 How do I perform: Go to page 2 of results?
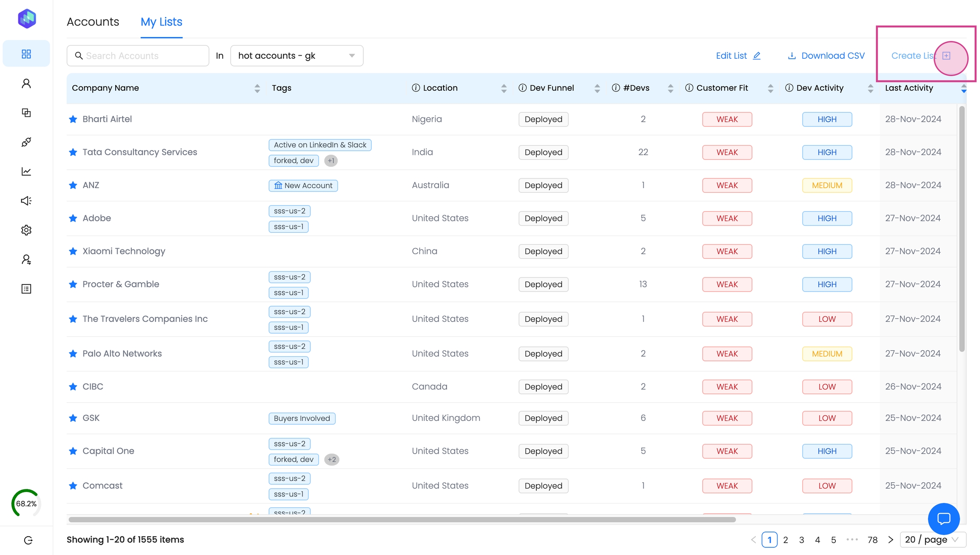785,540
